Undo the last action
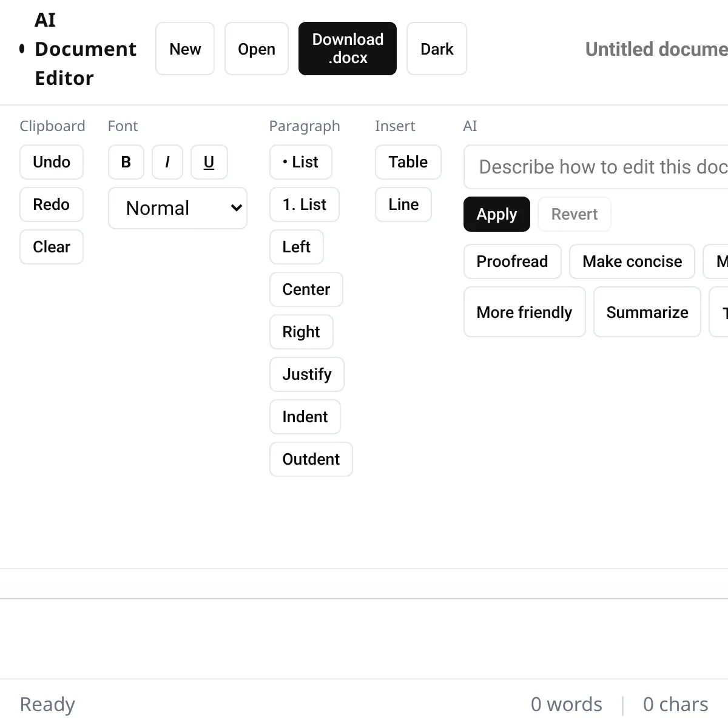 click(x=52, y=162)
